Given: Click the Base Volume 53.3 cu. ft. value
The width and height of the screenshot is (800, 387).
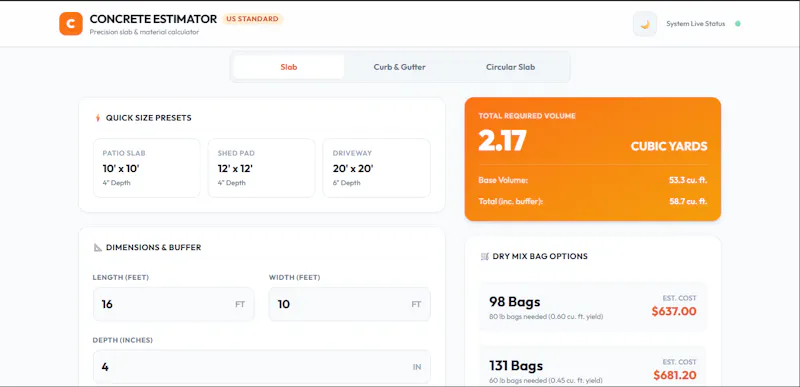Looking at the screenshot, I should tap(688, 180).
